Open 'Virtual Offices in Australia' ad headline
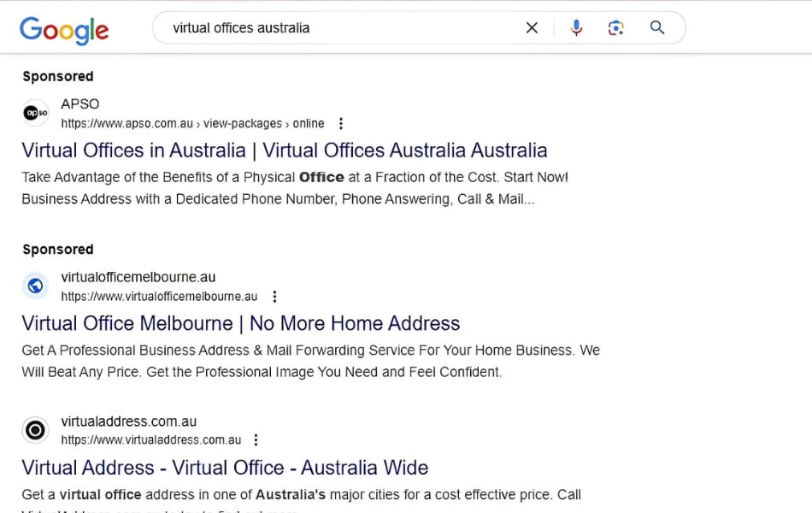Screen dimensions: 812x513 coord(284,150)
